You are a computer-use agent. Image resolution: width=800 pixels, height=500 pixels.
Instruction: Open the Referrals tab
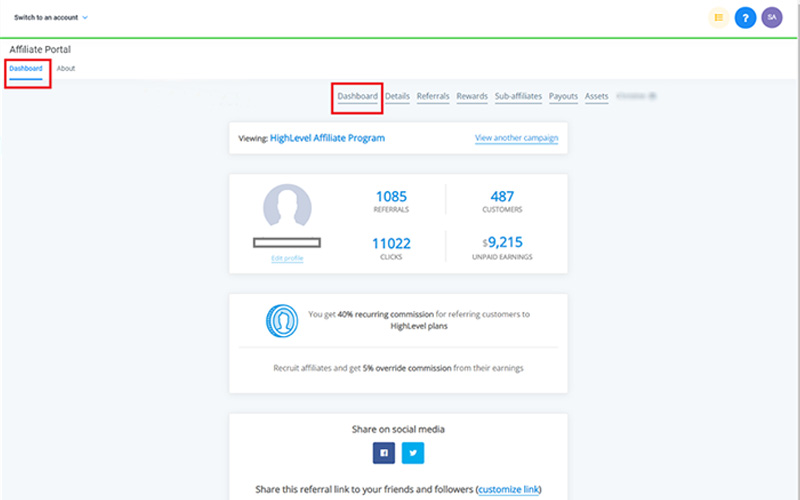pos(433,96)
